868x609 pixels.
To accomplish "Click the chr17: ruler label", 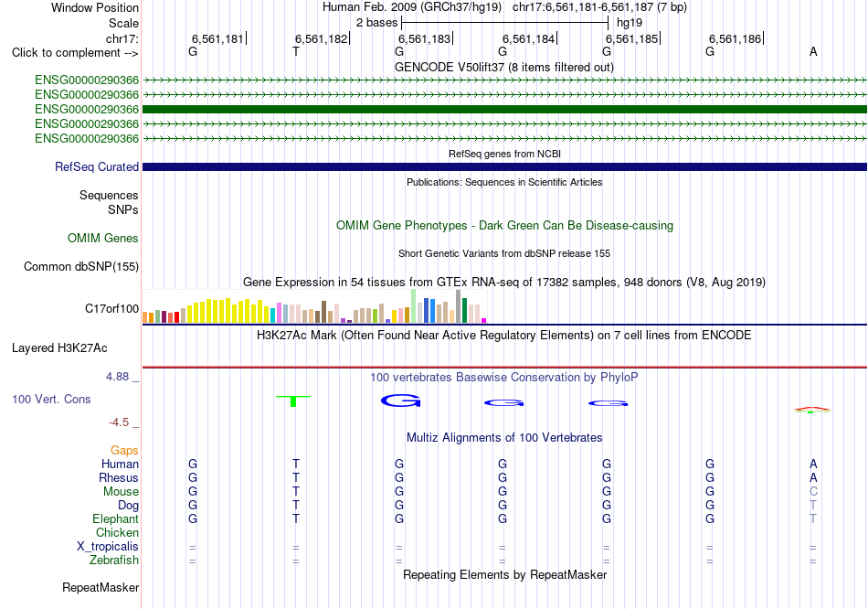I will 122,38.
